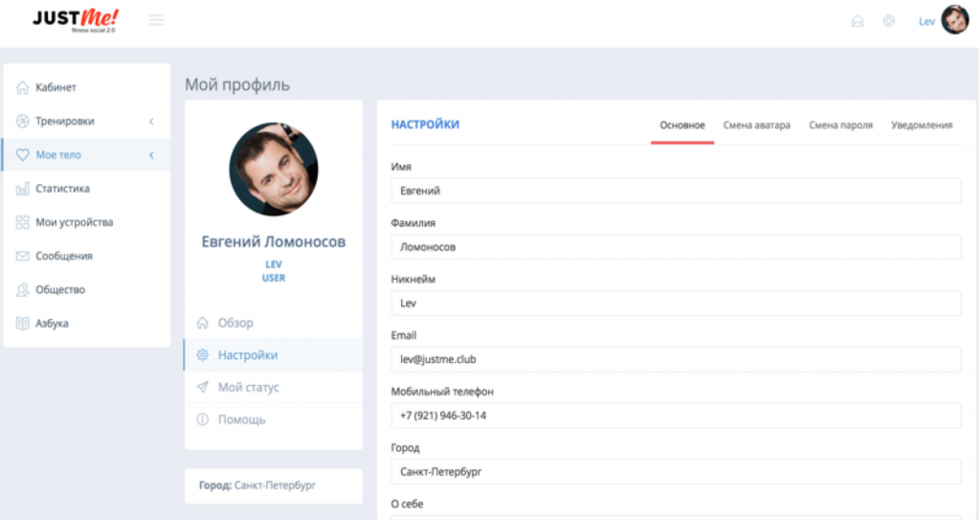The image size is (980, 520).
Task: Expand the Тренировки submenu chevron
Action: 151,122
